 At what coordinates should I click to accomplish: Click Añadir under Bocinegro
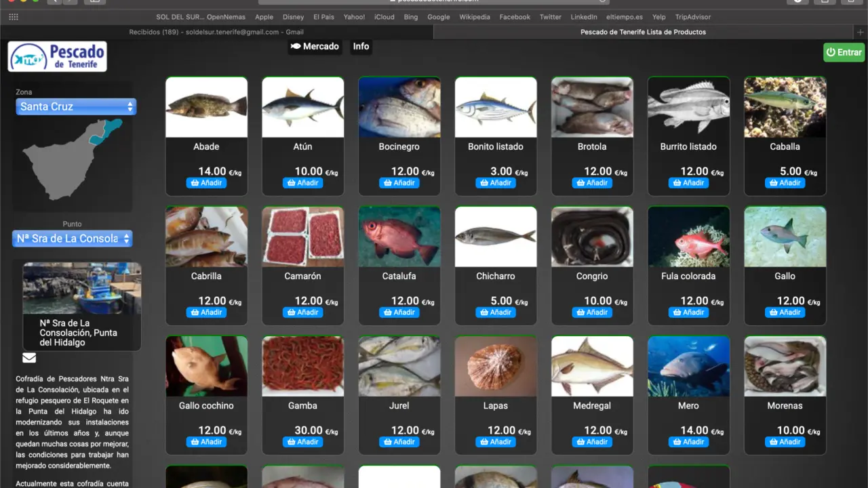(399, 183)
